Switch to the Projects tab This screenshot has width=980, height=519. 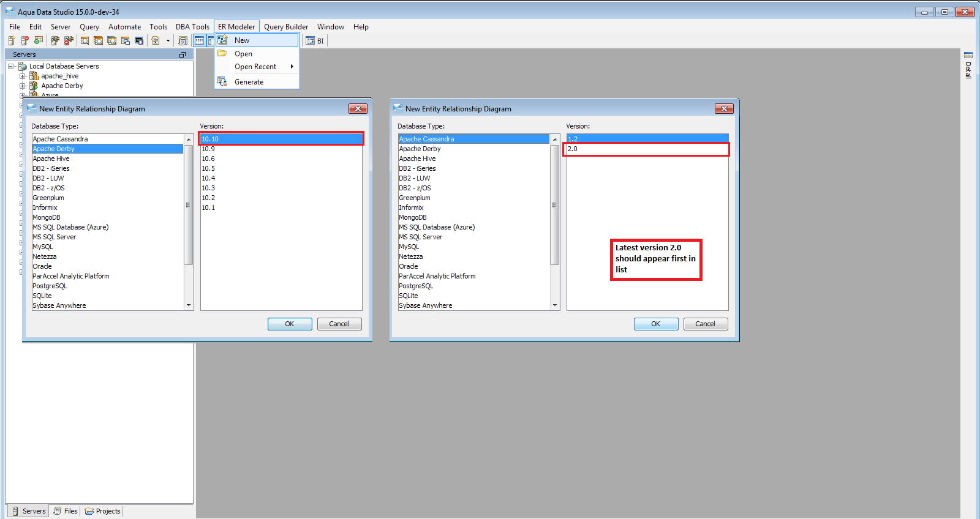tap(103, 511)
